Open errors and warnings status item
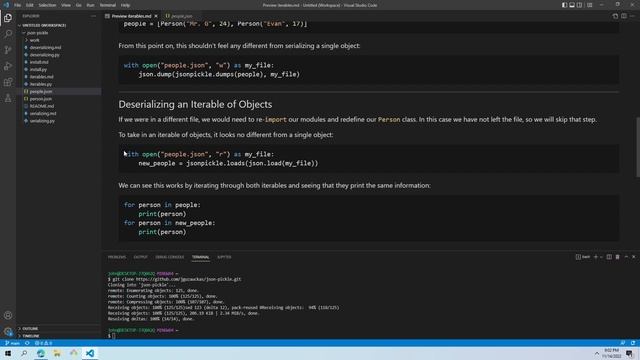 43,343
